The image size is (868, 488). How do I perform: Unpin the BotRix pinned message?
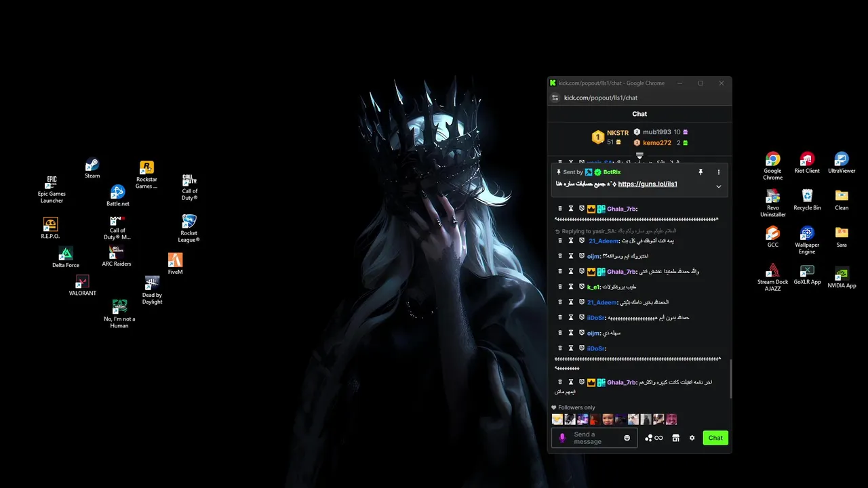pos(701,172)
